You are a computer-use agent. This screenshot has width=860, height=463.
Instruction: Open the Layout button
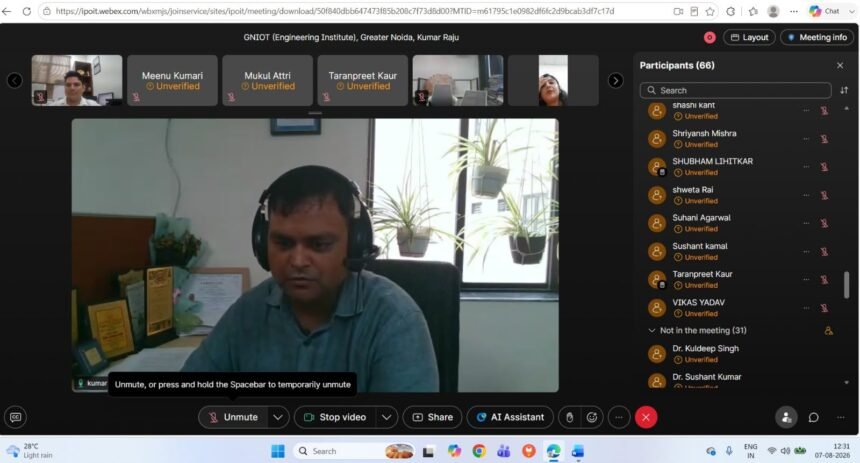coord(749,37)
